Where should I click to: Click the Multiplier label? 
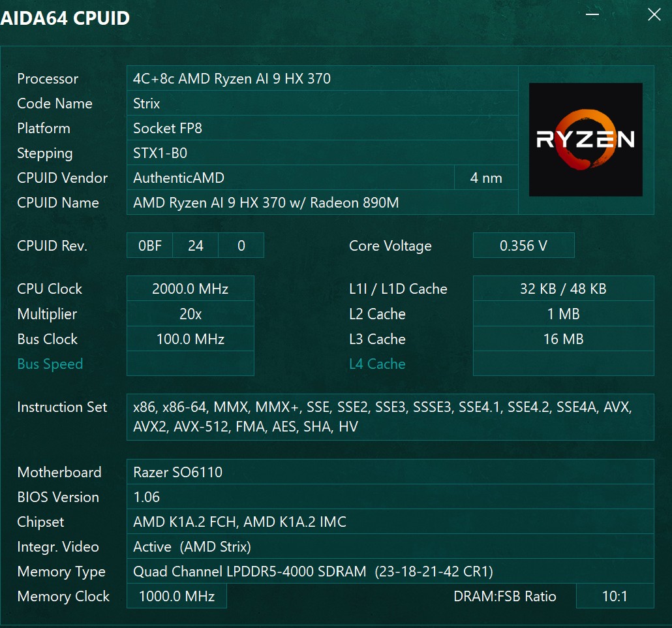click(47, 314)
